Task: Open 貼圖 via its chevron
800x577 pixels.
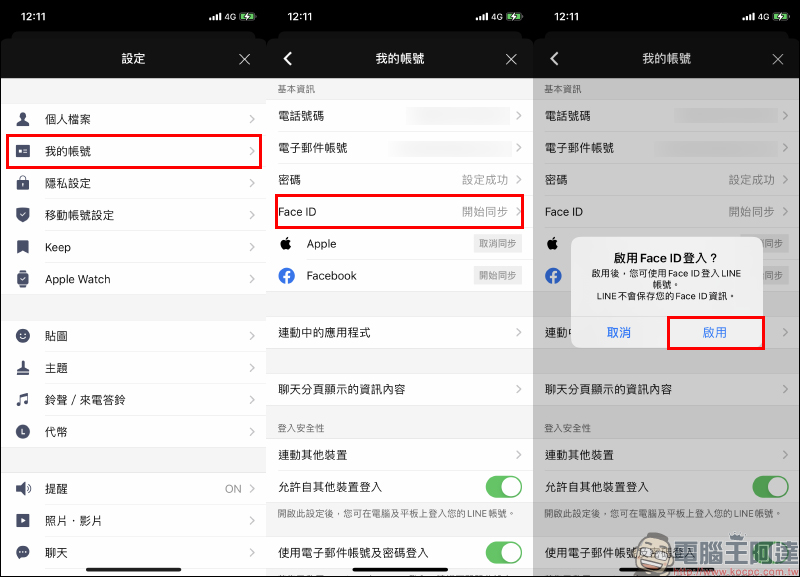Action: [x=252, y=336]
